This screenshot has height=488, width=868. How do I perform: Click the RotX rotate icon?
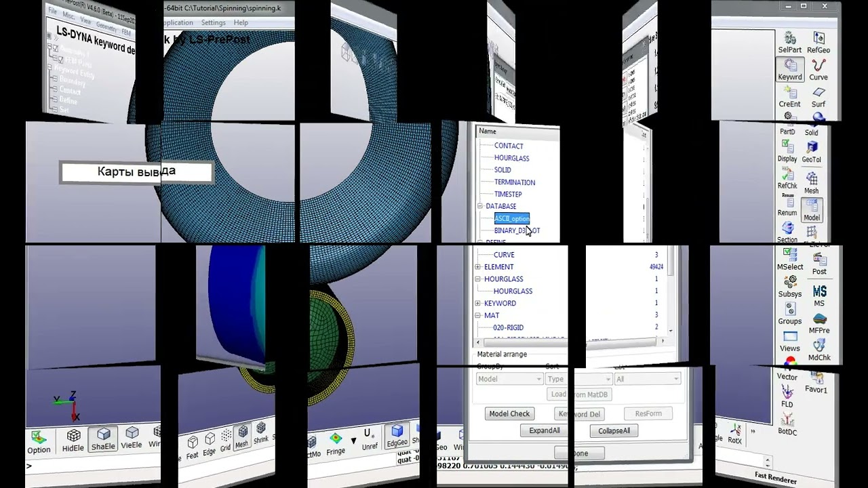click(x=735, y=432)
